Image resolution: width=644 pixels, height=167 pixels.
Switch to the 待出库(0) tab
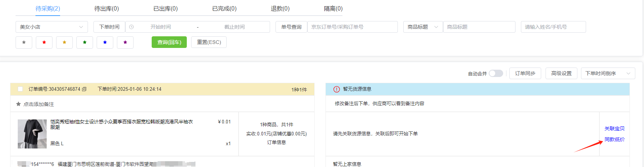click(x=106, y=9)
